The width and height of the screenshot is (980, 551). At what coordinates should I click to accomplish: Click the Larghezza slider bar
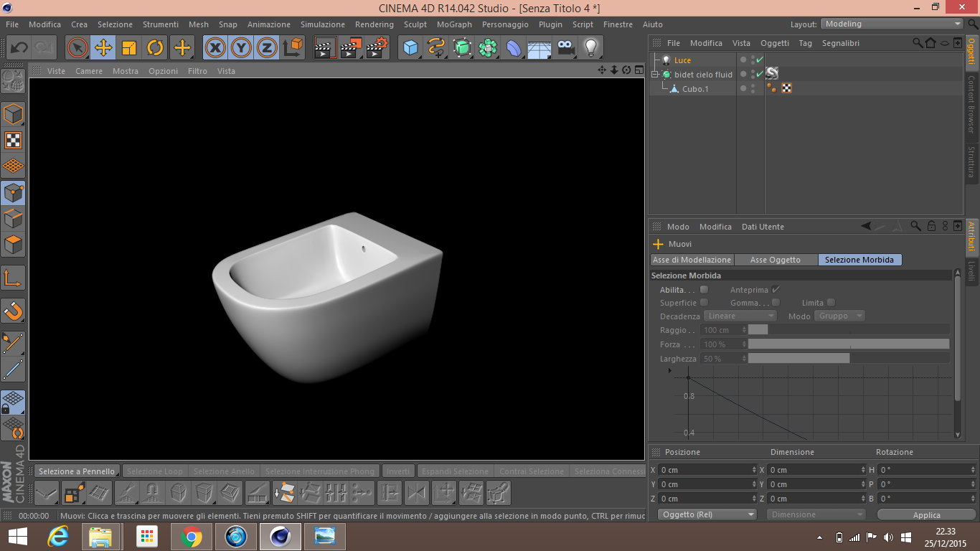coord(848,359)
